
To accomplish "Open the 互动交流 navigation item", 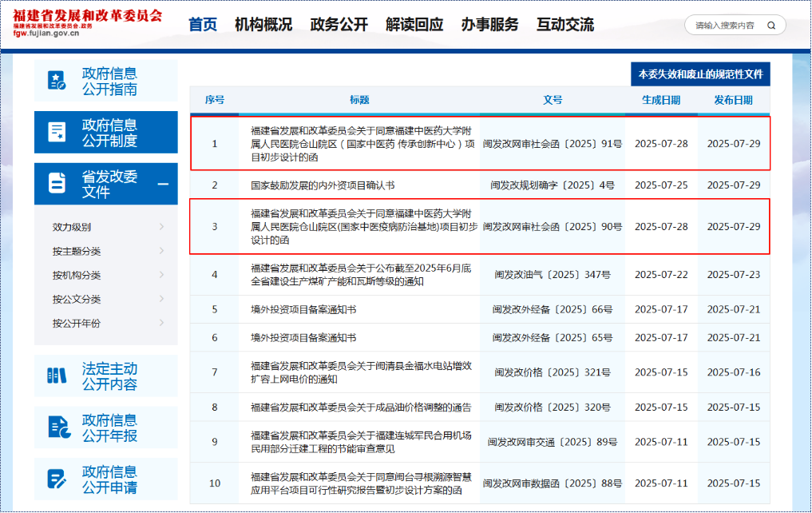I will coord(564,25).
